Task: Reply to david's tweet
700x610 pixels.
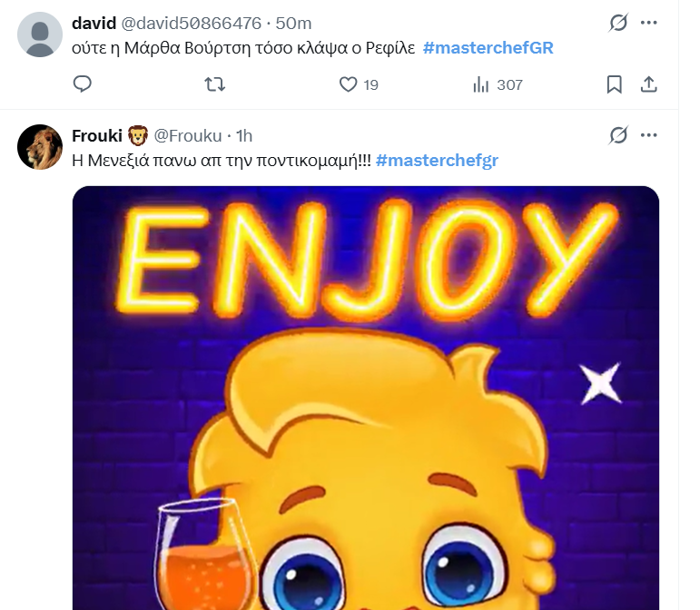Action: [82, 84]
